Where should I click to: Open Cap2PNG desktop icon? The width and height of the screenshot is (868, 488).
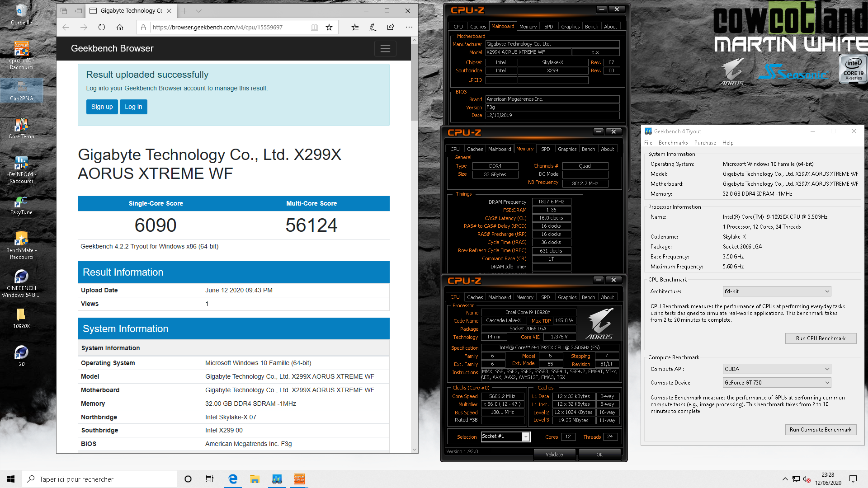pos(21,91)
